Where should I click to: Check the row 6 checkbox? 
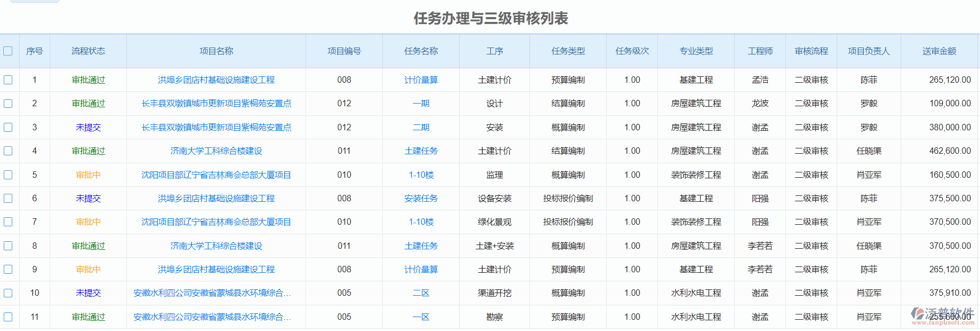pyautogui.click(x=8, y=198)
